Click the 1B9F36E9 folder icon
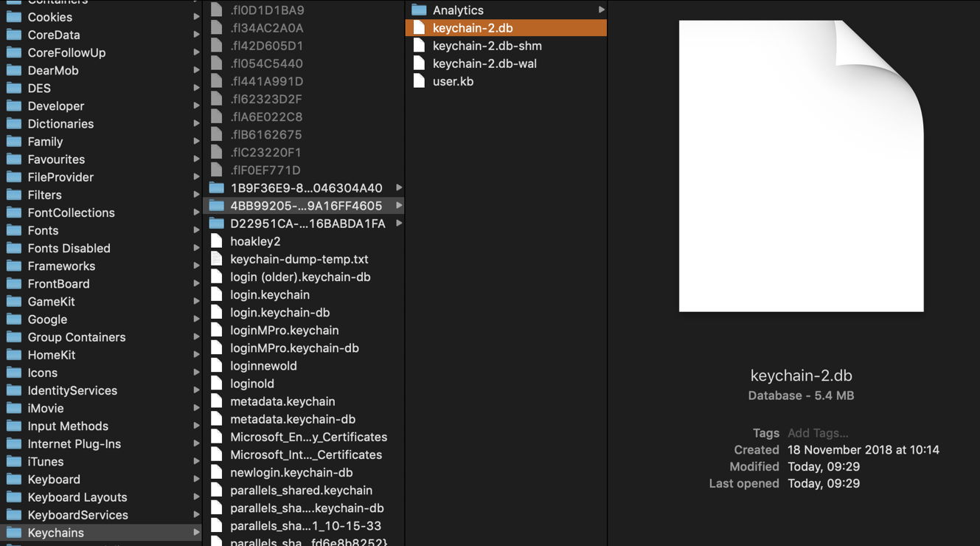 (216, 187)
